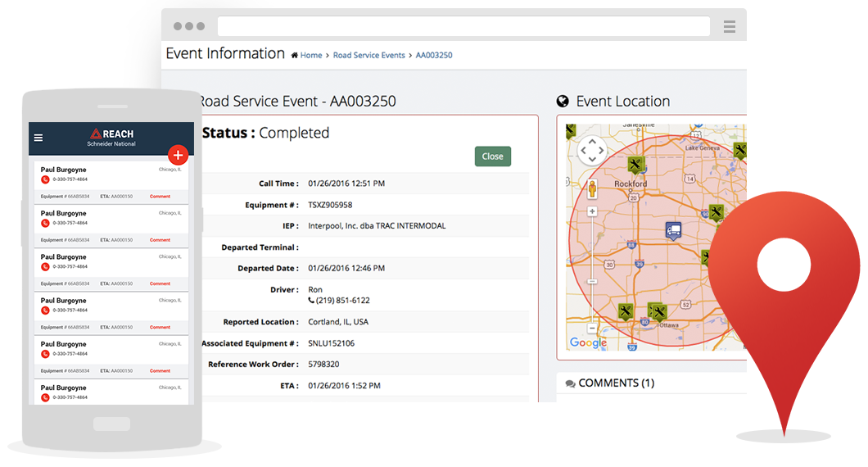The width and height of the screenshot is (868, 467).
Task: Tap call icon in second Paul Burgoyne card
Action: (x=45, y=223)
